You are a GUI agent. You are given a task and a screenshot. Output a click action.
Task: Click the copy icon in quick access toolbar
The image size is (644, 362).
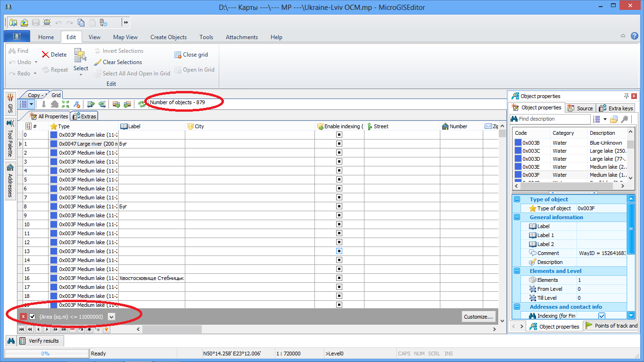point(81,22)
